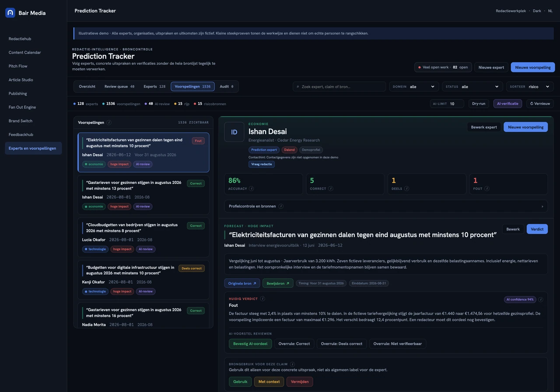Screen dimensions: 560x392
Task: Click the Verdict button
Action: (537, 229)
